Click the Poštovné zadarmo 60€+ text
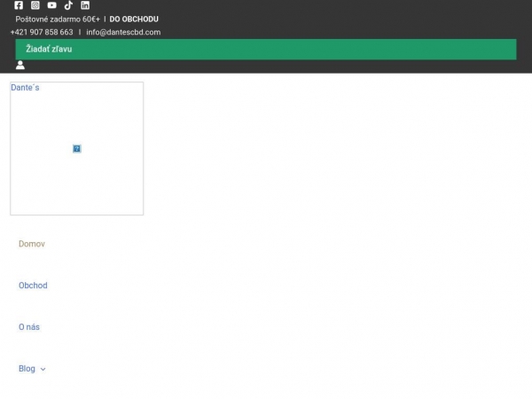Screen dimensions: 532x399 tap(58, 20)
